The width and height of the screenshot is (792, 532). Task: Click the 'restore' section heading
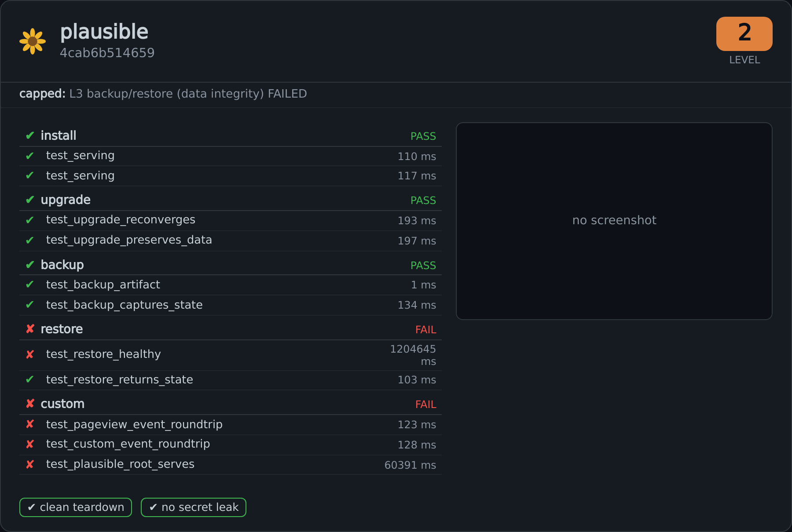(x=62, y=329)
